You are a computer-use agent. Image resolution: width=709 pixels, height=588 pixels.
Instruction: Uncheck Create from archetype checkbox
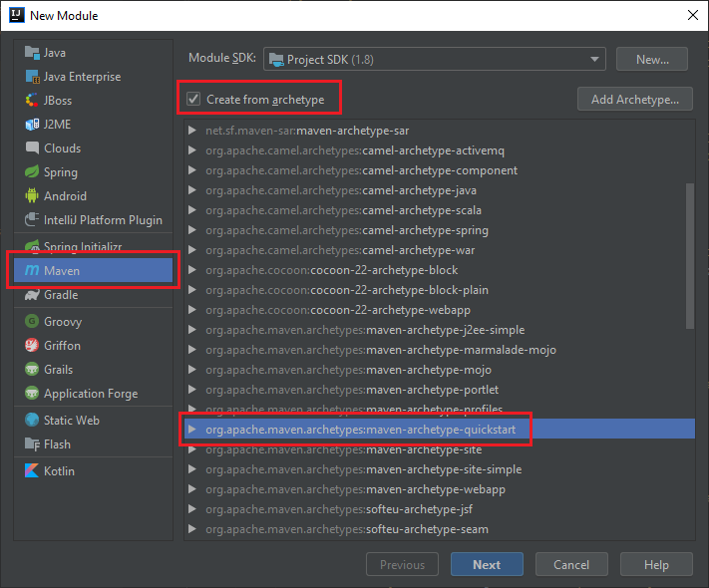[x=193, y=99]
